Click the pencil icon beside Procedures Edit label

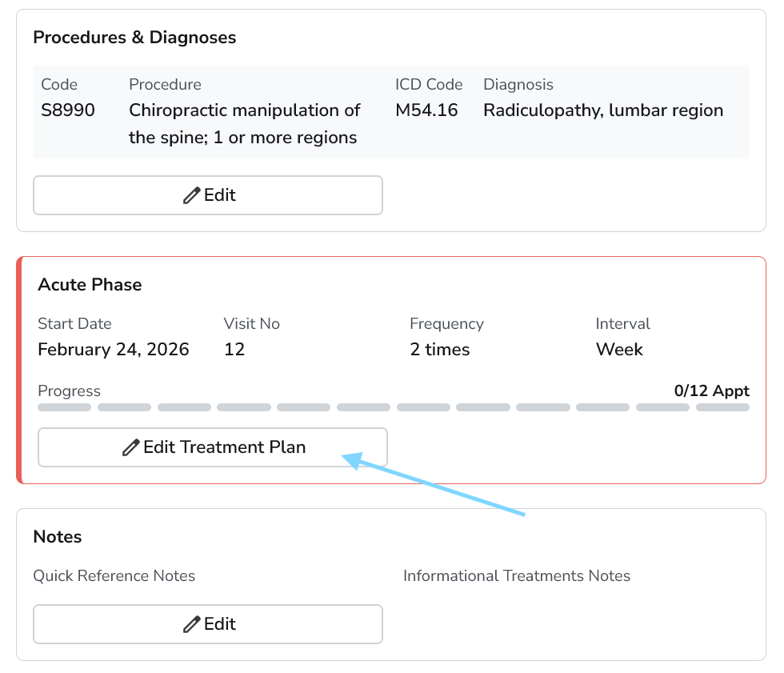tap(190, 194)
